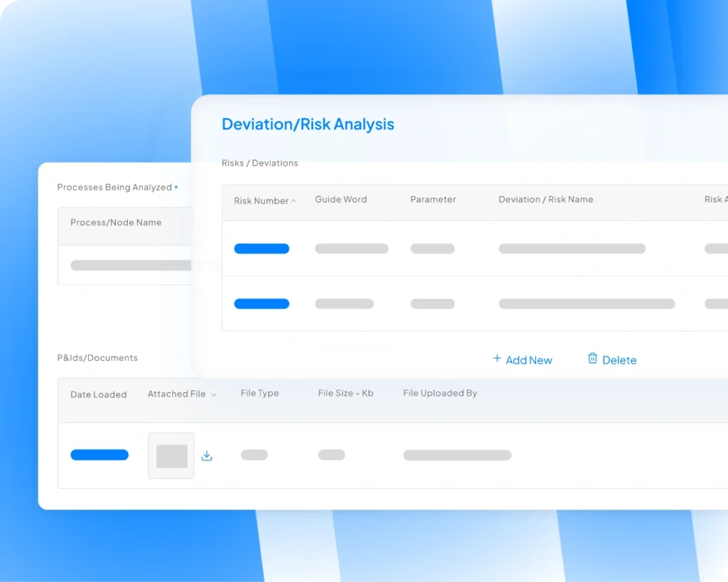This screenshot has width=728, height=582.
Task: Click the File Uploaded By column header
Action: pyautogui.click(x=440, y=393)
